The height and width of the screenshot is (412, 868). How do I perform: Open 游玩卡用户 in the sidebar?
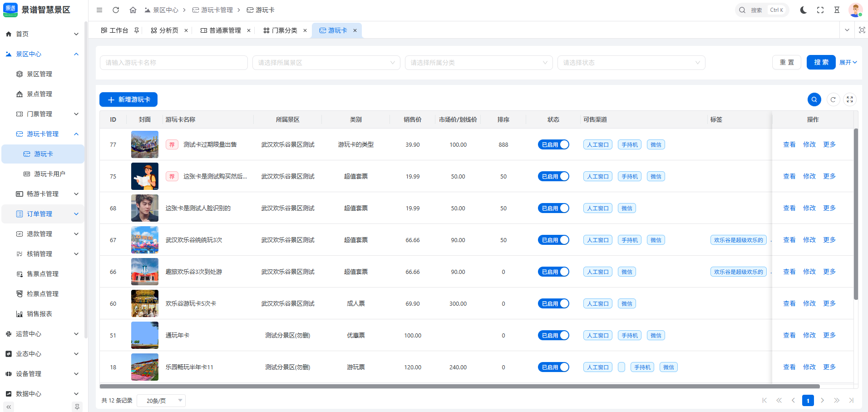pyautogui.click(x=43, y=174)
